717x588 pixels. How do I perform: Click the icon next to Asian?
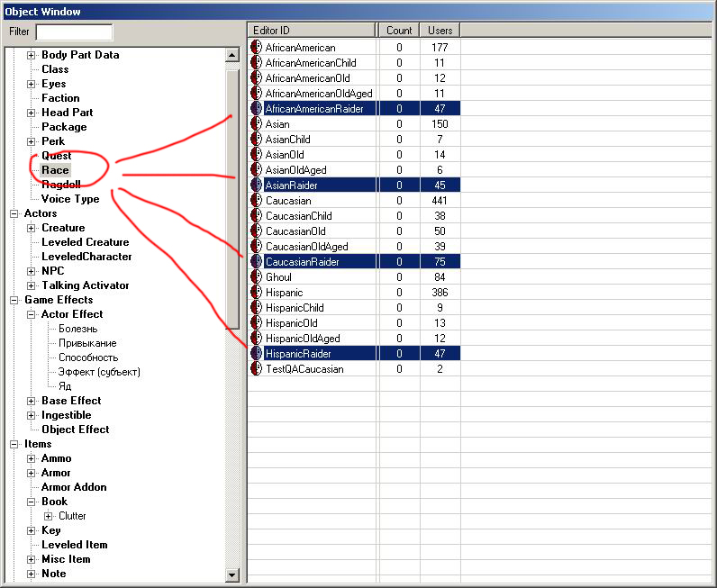click(x=257, y=124)
